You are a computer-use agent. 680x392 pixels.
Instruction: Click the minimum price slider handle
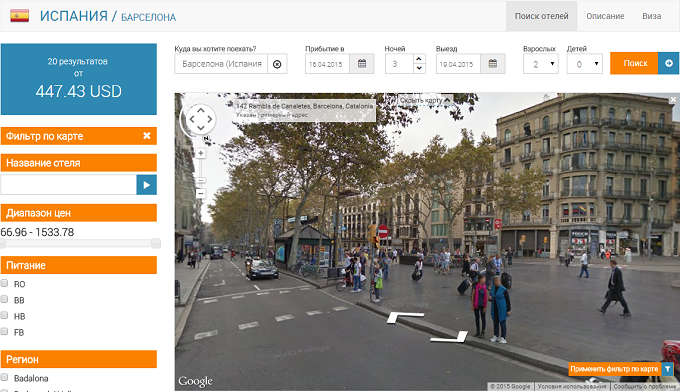pos(2,243)
